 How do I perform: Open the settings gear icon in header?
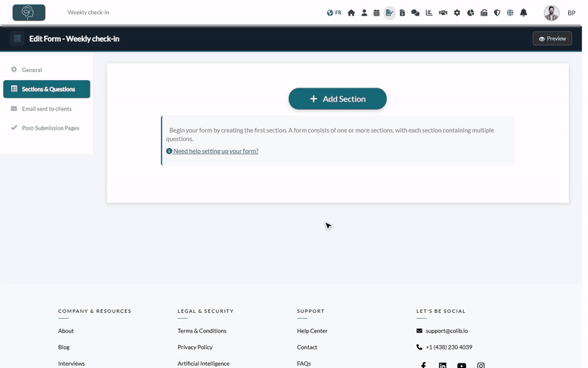(x=456, y=13)
